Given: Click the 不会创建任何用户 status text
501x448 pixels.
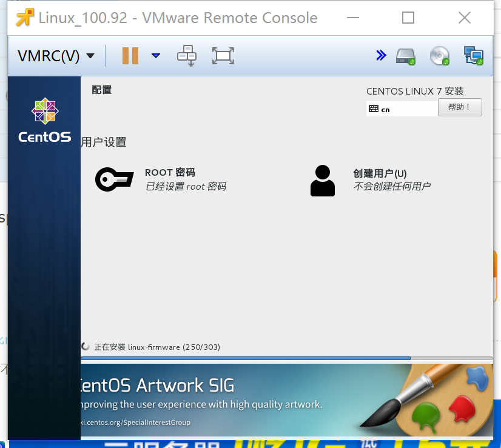Looking at the screenshot, I should 392,186.
